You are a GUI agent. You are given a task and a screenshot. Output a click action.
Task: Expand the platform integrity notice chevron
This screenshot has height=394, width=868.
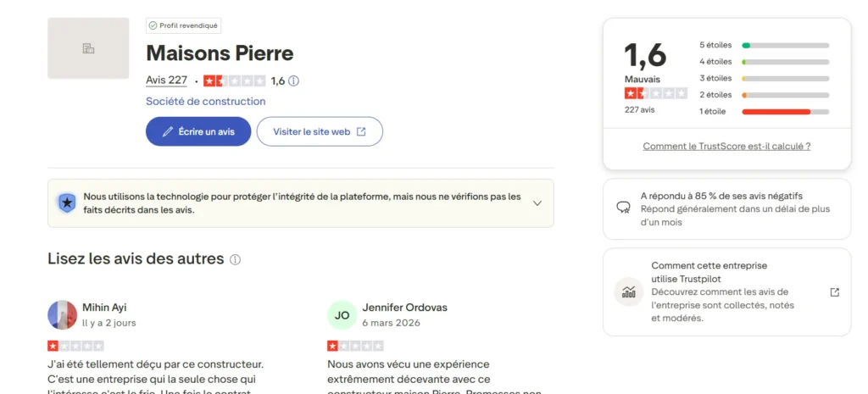537,203
